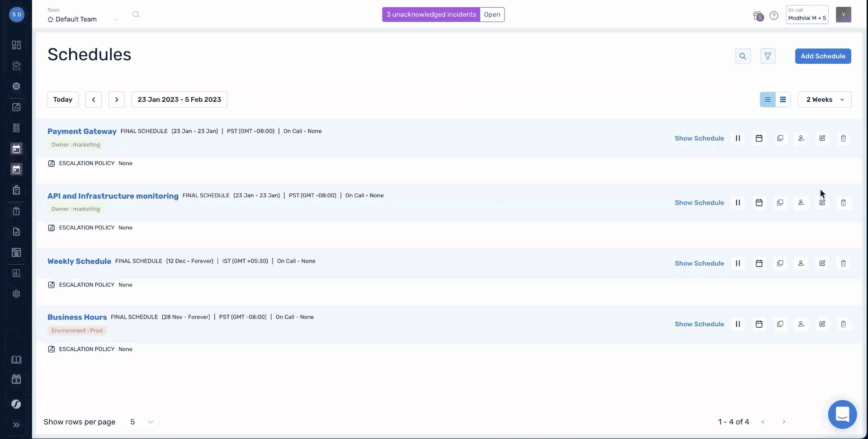
Task: Open calendar icon for Weekly Schedule
Action: 759,263
